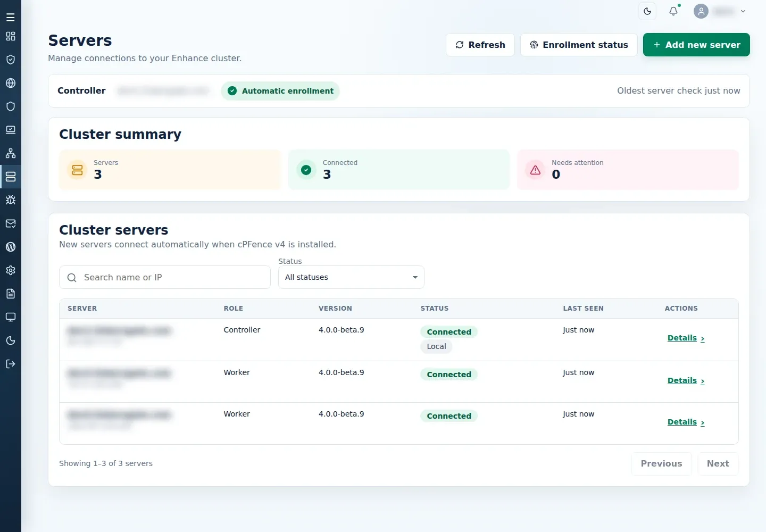This screenshot has height=532, width=766.
Task: Click the Connected summary card
Action: click(x=399, y=170)
